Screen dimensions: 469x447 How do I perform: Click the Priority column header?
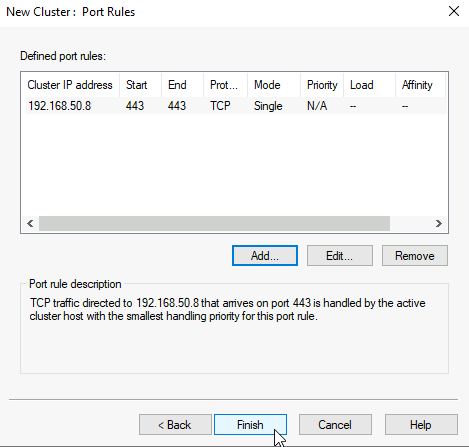(x=322, y=85)
